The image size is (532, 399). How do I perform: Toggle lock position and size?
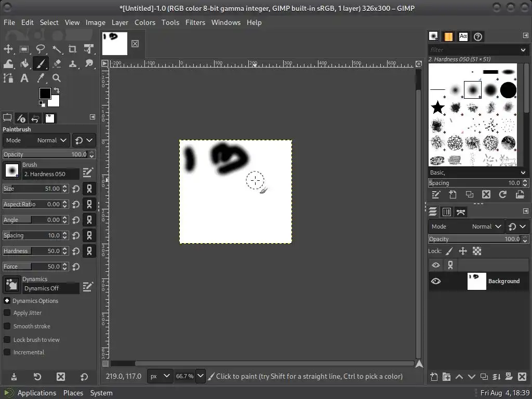point(463,251)
